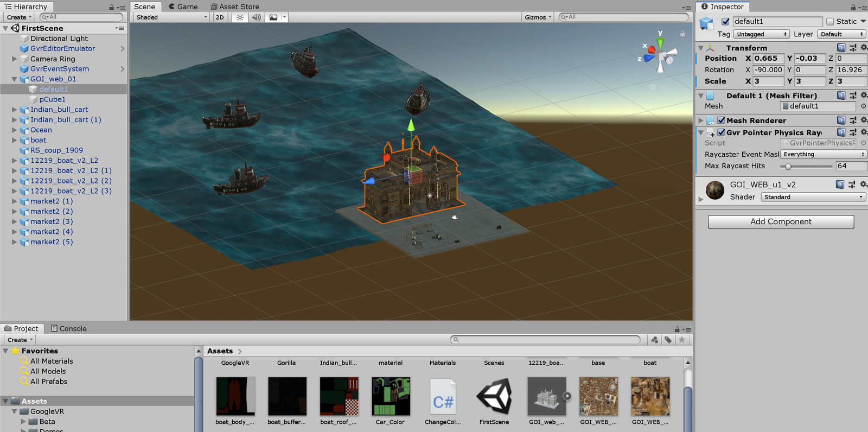
Task: Open Transform component presets icon
Action: [853, 48]
